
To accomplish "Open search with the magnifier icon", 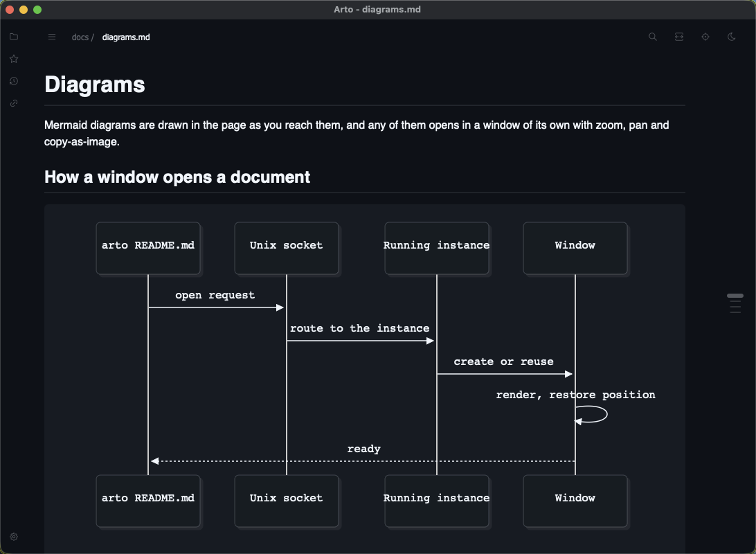I will pos(652,37).
